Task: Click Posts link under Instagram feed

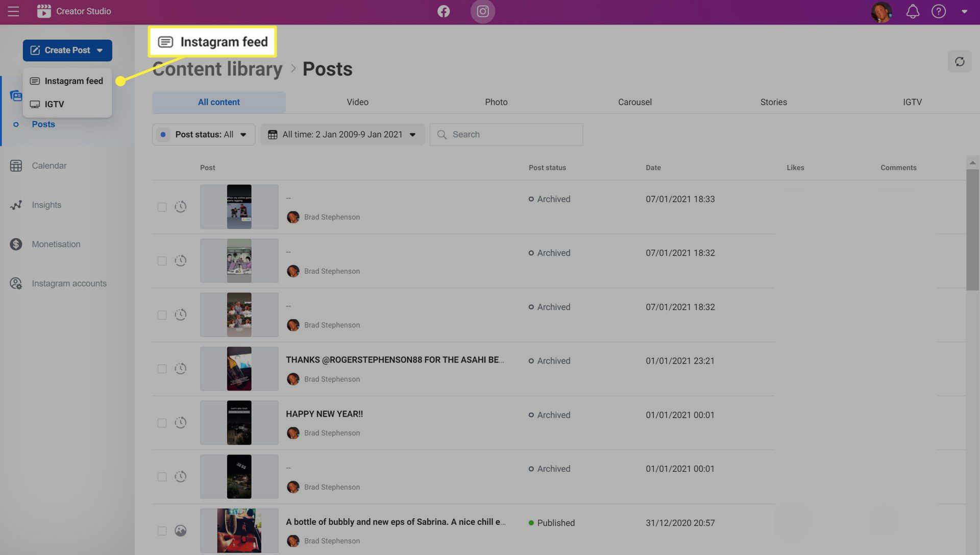Action: 43,124
